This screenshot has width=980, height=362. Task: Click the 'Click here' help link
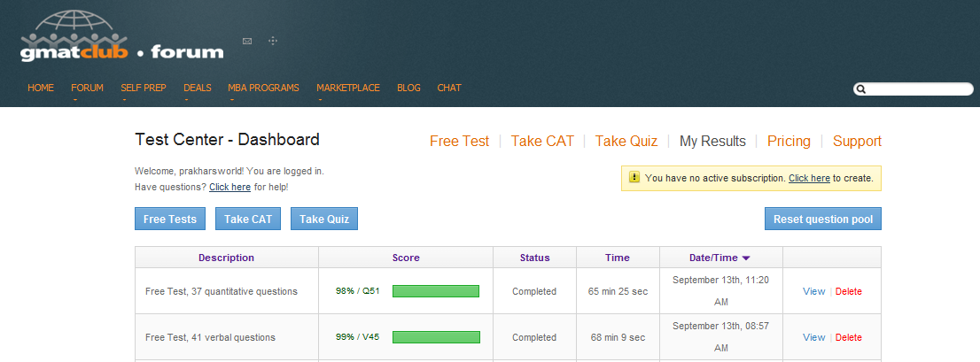point(230,187)
